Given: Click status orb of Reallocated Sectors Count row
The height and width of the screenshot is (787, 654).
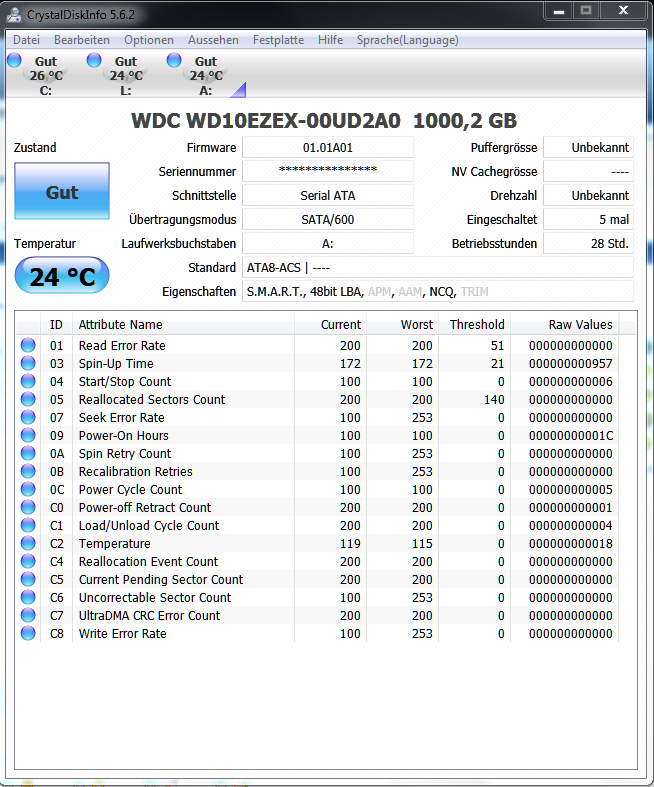Looking at the screenshot, I should tap(28, 400).
